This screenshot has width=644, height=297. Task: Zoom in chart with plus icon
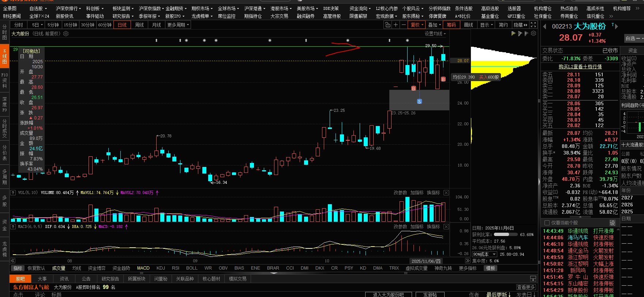396,25
